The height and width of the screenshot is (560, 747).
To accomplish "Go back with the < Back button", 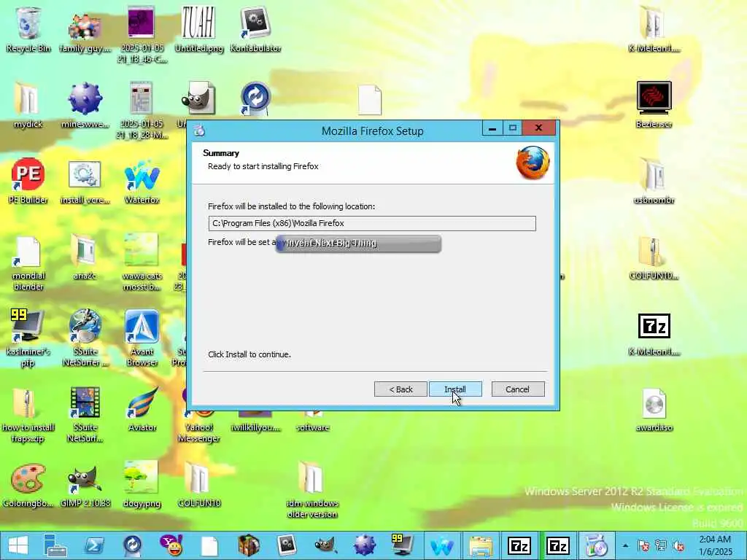I will point(400,389).
